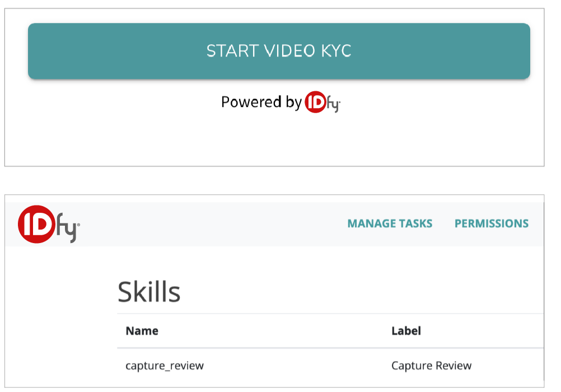Sort by the Label column header
The image size is (561, 392).
[406, 331]
